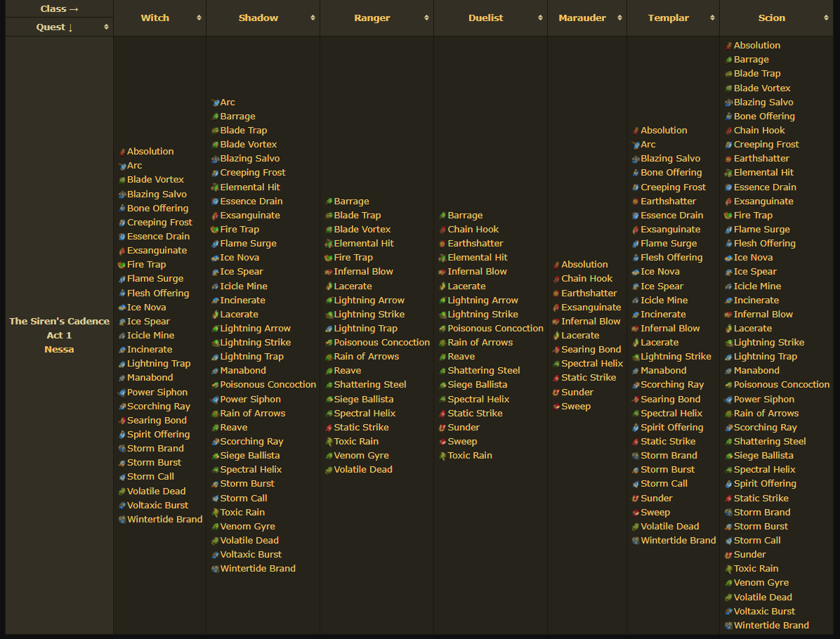
Task: Click Sweep gem icon in Duelist column
Action: 442,442
